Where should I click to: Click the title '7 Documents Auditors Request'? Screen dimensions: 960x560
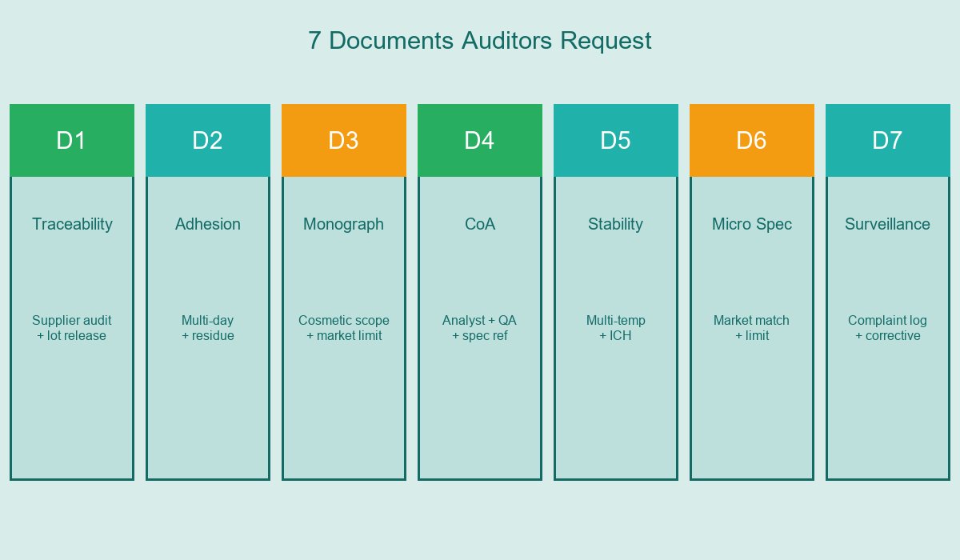point(480,40)
